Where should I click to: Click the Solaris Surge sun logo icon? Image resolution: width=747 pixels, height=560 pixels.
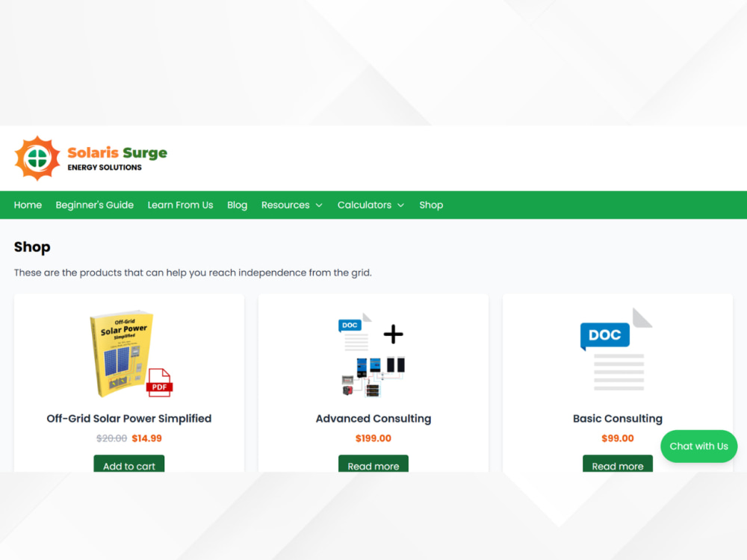37,158
